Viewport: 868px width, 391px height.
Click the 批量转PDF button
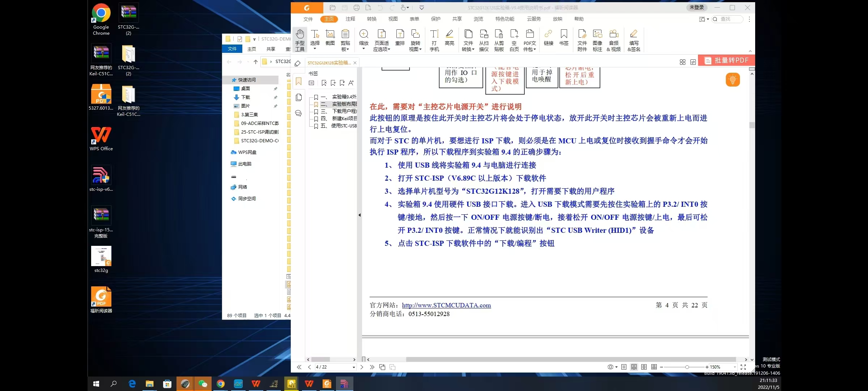(x=727, y=60)
